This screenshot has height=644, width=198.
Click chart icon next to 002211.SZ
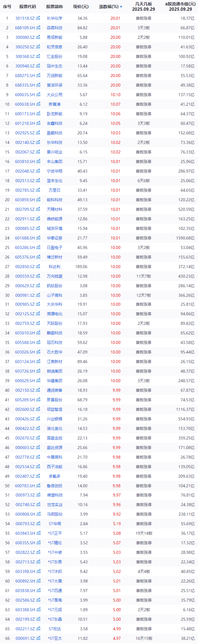pos(38,629)
